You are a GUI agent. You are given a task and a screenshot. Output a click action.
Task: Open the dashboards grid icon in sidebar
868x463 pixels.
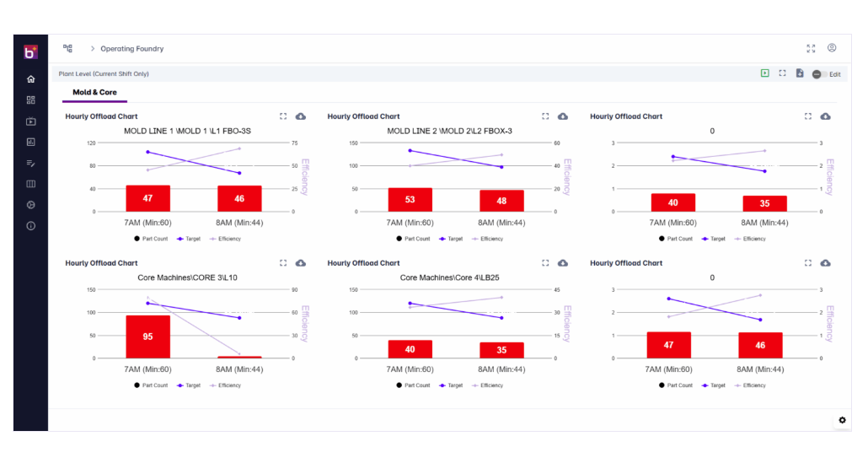click(x=31, y=100)
